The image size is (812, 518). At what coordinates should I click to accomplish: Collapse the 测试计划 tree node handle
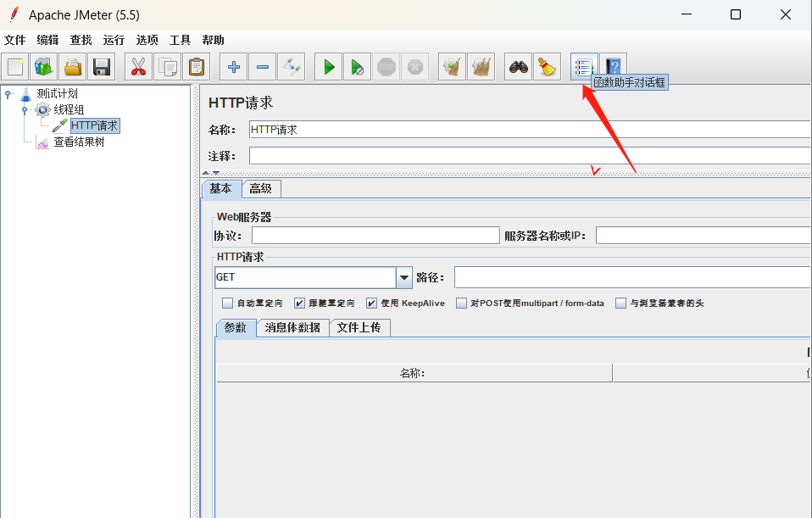[x=8, y=94]
